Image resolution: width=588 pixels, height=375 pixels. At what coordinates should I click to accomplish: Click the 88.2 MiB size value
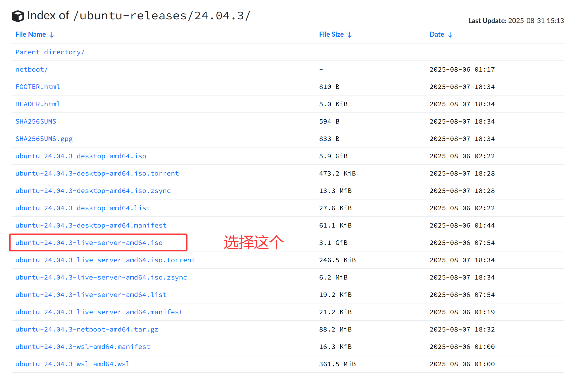coord(335,329)
